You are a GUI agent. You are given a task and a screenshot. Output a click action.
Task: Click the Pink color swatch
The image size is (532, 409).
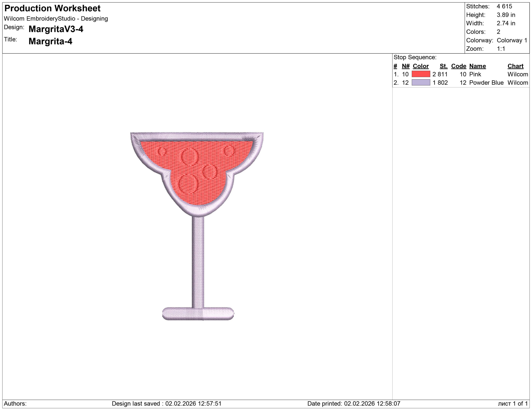click(x=421, y=74)
